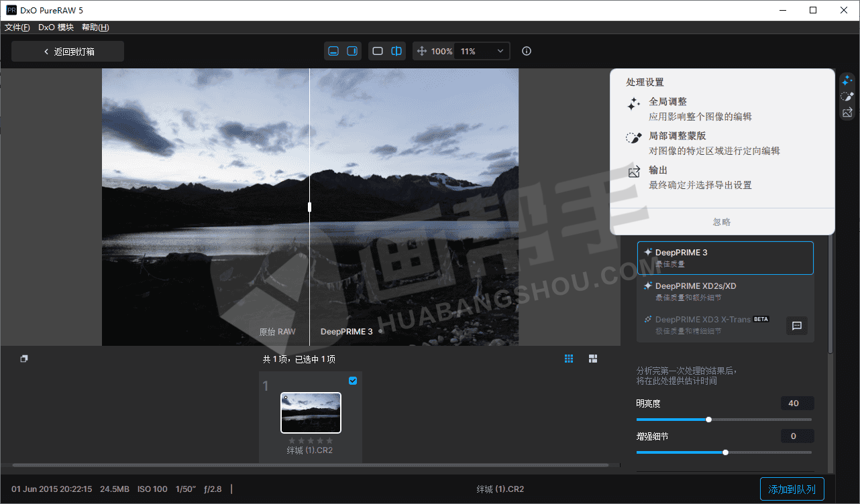
Task: Click the 处理设置 popup heading
Action: pyautogui.click(x=645, y=82)
